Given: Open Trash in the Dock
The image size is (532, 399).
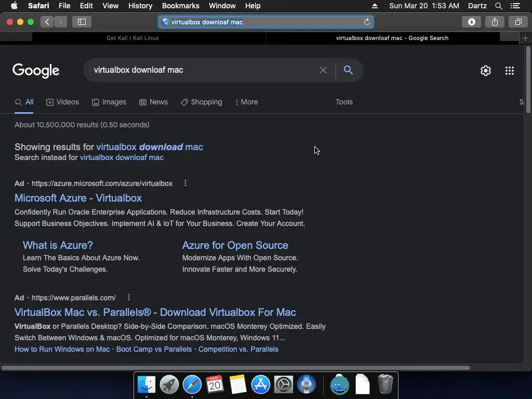Looking at the screenshot, I should (385, 384).
